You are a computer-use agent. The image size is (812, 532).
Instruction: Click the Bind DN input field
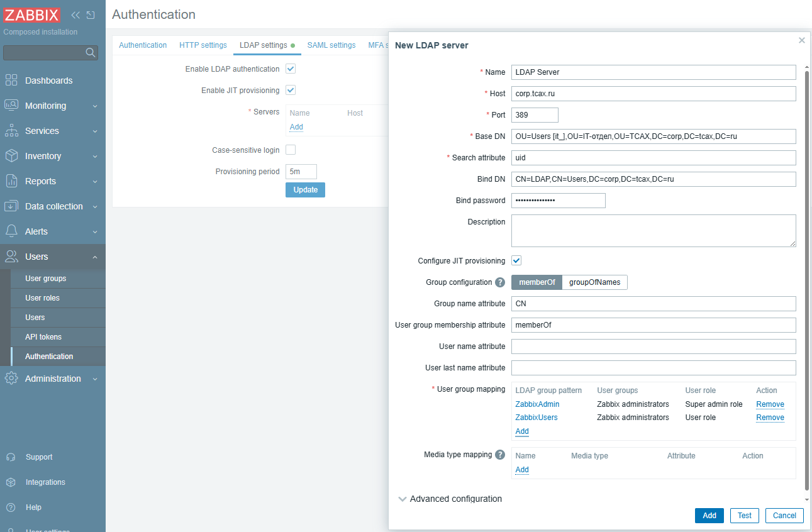pyautogui.click(x=653, y=179)
